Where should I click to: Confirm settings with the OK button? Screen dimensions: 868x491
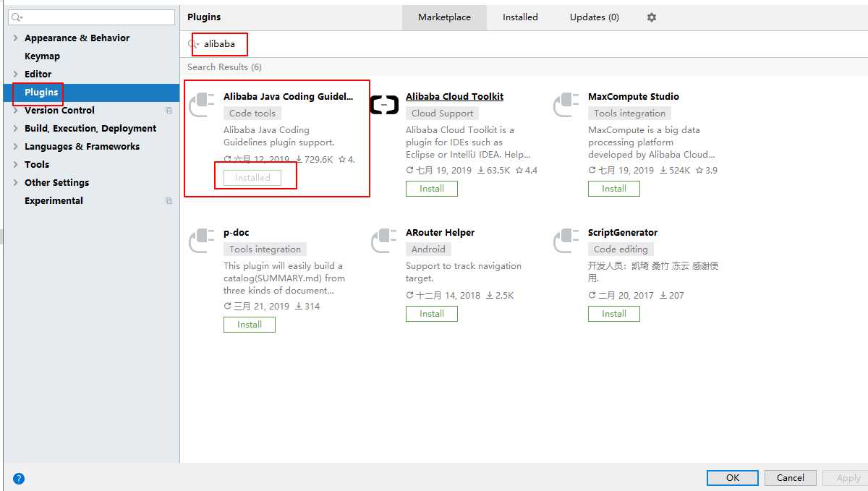pos(733,478)
